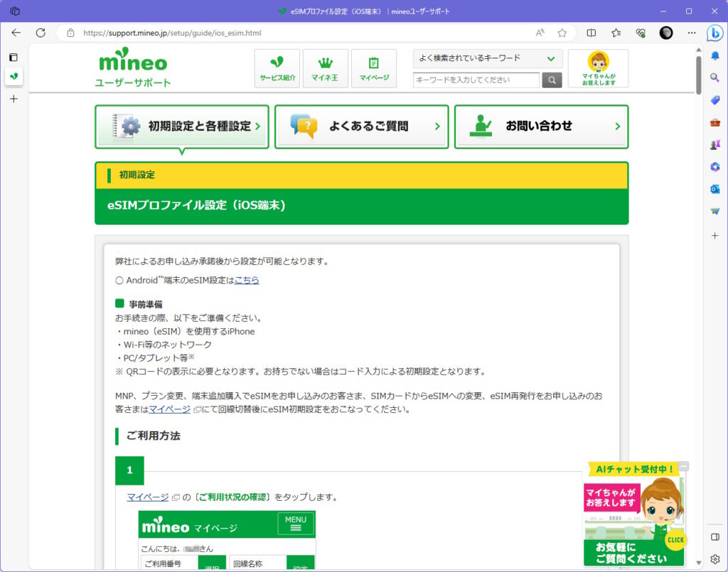Image resolution: width=728 pixels, height=572 pixels.
Task: Open the Settings and more menu
Action: (691, 33)
